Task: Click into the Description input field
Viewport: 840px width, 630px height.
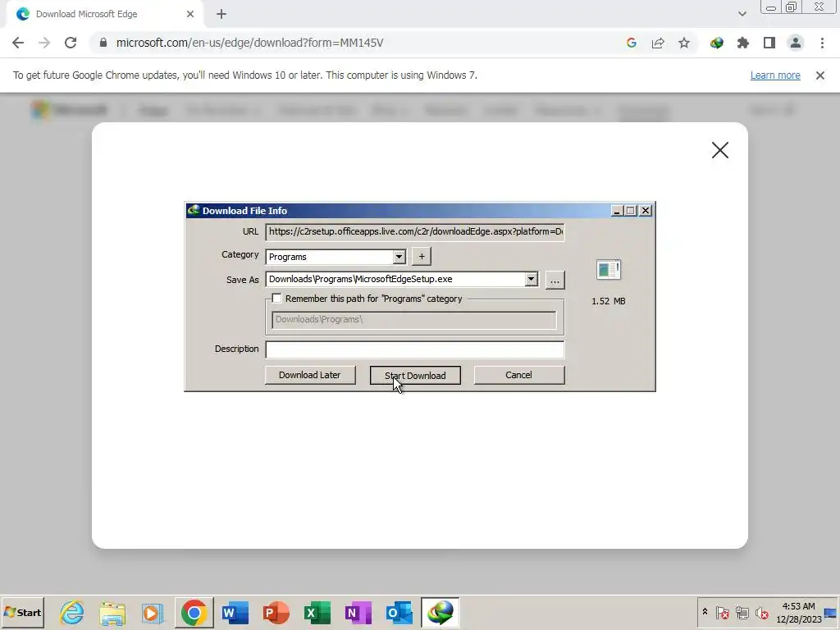Action: [x=414, y=349]
